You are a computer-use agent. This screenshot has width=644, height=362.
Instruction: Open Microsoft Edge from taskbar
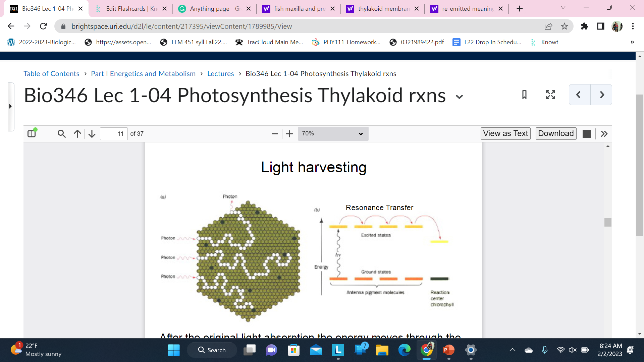(x=404, y=350)
